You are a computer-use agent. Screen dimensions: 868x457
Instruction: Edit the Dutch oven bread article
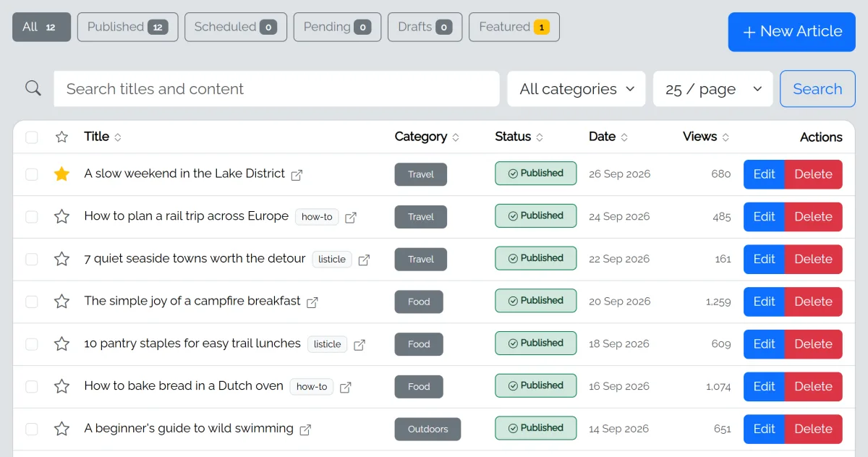point(764,387)
